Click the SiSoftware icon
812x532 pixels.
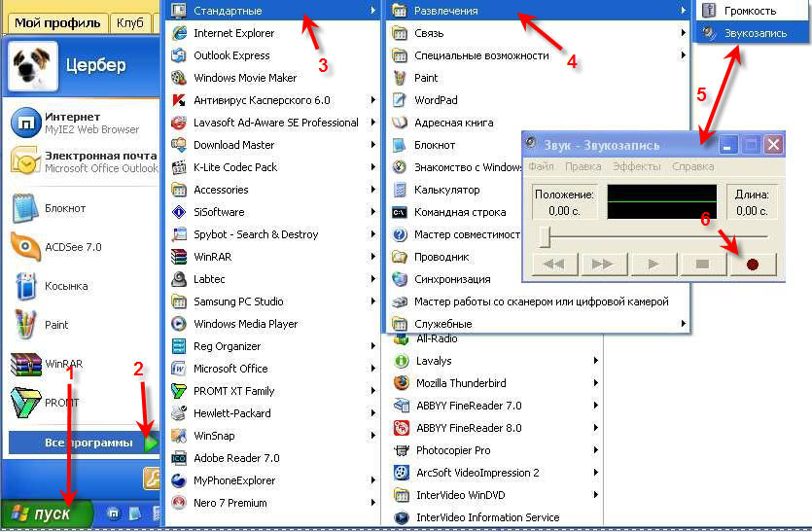point(179,212)
